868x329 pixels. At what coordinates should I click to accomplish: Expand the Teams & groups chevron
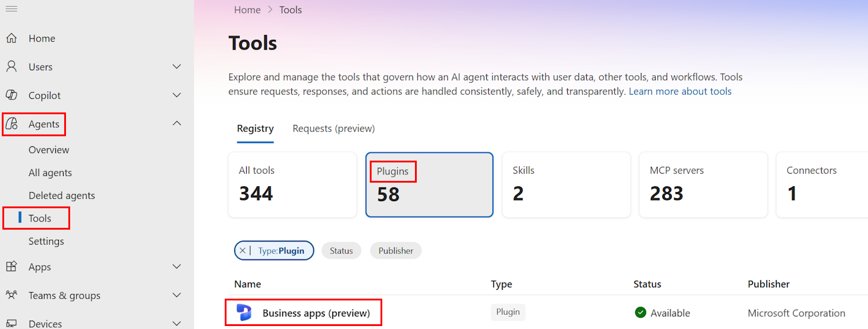[x=177, y=295]
